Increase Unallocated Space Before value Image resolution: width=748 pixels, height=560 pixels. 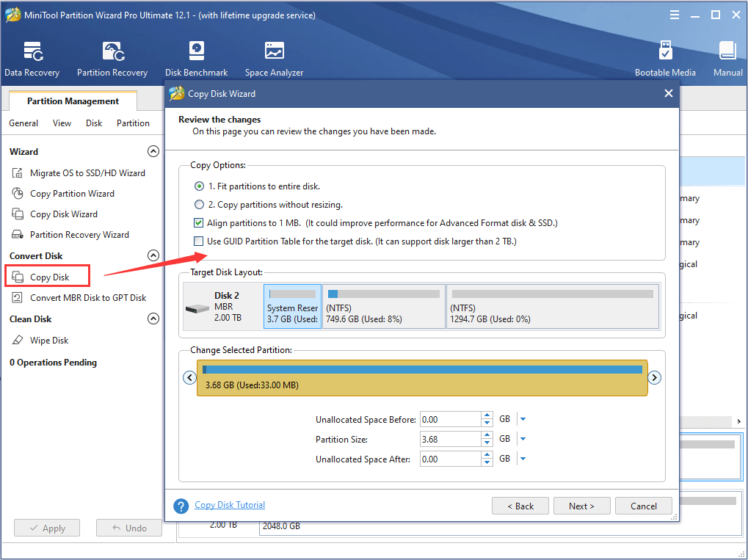(487, 415)
